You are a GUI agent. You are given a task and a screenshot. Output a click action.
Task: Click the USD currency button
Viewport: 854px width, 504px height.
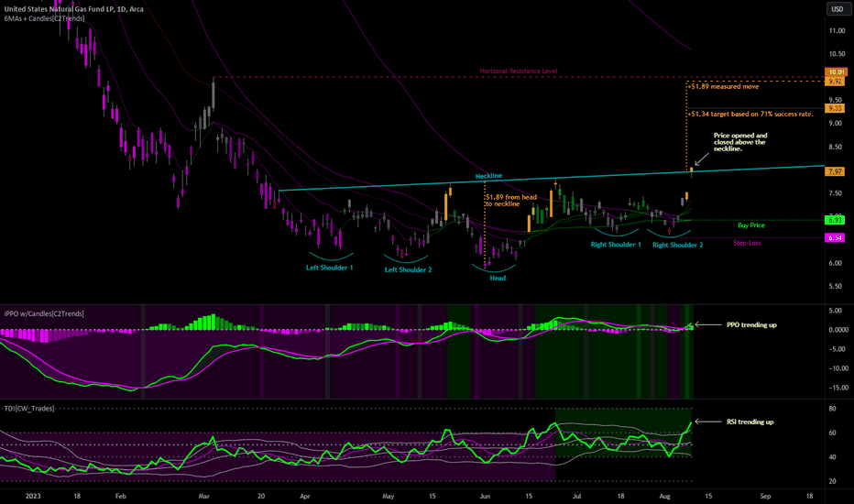[x=838, y=9]
